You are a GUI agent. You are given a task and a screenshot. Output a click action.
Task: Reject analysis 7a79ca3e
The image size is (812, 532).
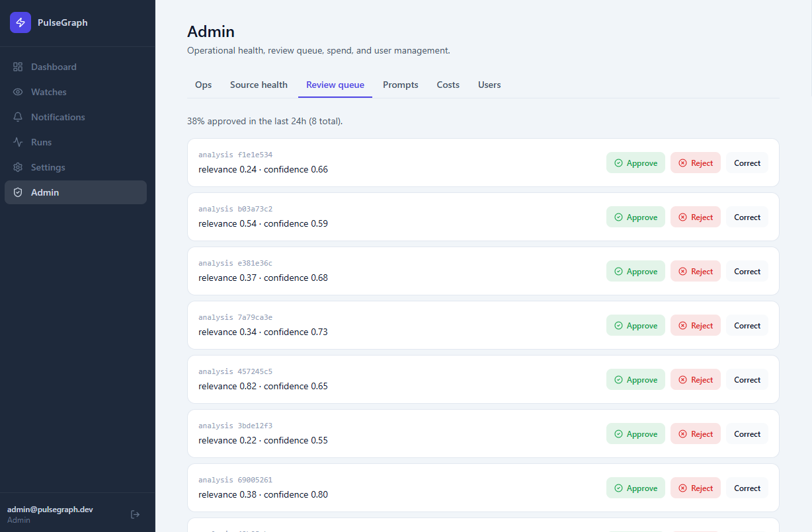point(696,325)
